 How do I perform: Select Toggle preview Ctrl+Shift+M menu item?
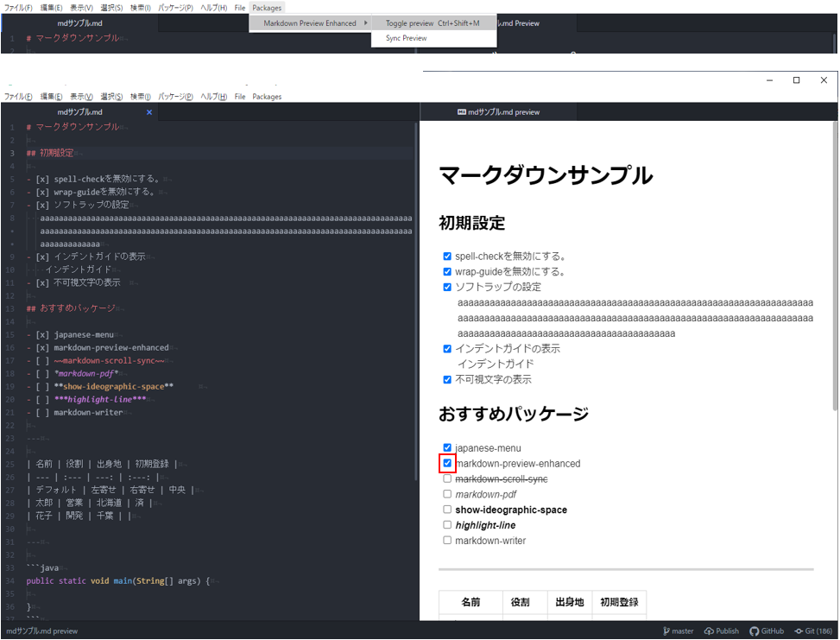[433, 23]
